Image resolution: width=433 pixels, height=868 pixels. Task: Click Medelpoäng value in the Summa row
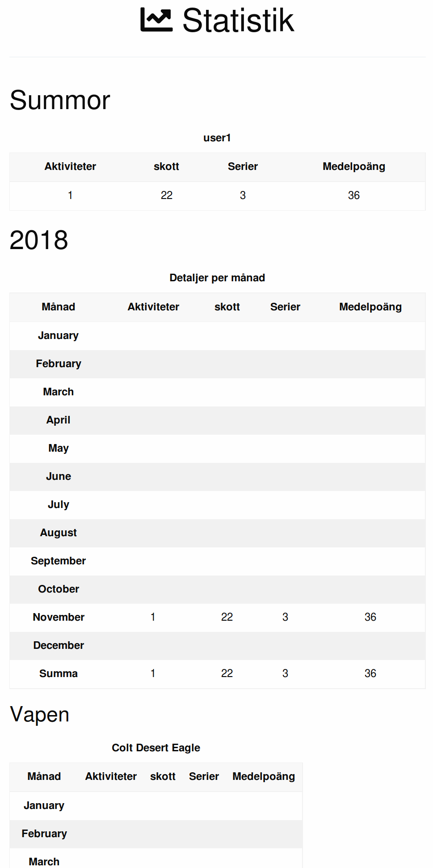(x=370, y=673)
